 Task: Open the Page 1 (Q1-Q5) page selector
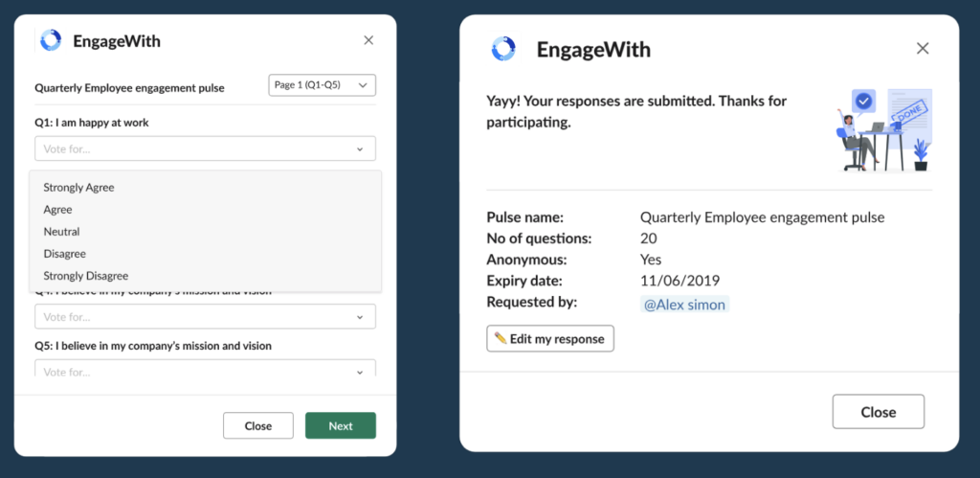click(322, 85)
